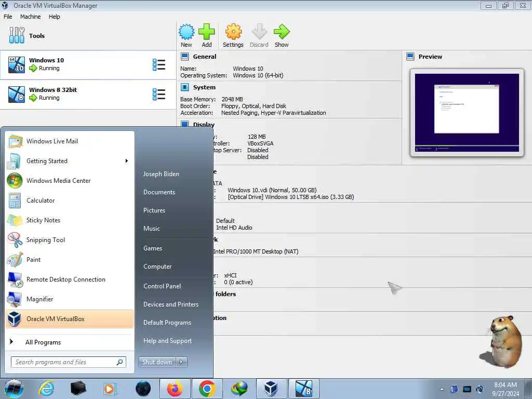This screenshot has width=532, height=399.
Task: Click the Windows 8 VM taskbar icon
Action: 303,389
